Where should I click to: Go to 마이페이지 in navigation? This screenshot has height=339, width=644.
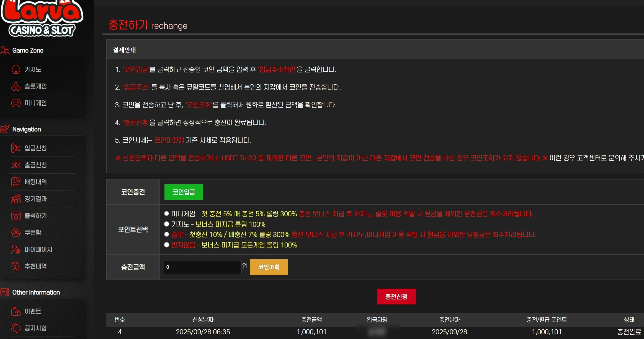coord(38,249)
